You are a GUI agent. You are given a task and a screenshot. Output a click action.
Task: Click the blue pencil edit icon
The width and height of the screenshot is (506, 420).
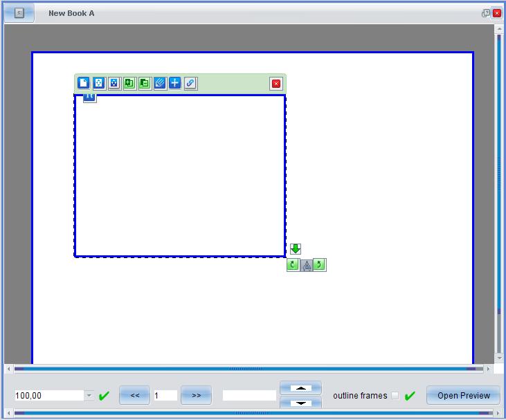pyautogui.click(x=160, y=83)
